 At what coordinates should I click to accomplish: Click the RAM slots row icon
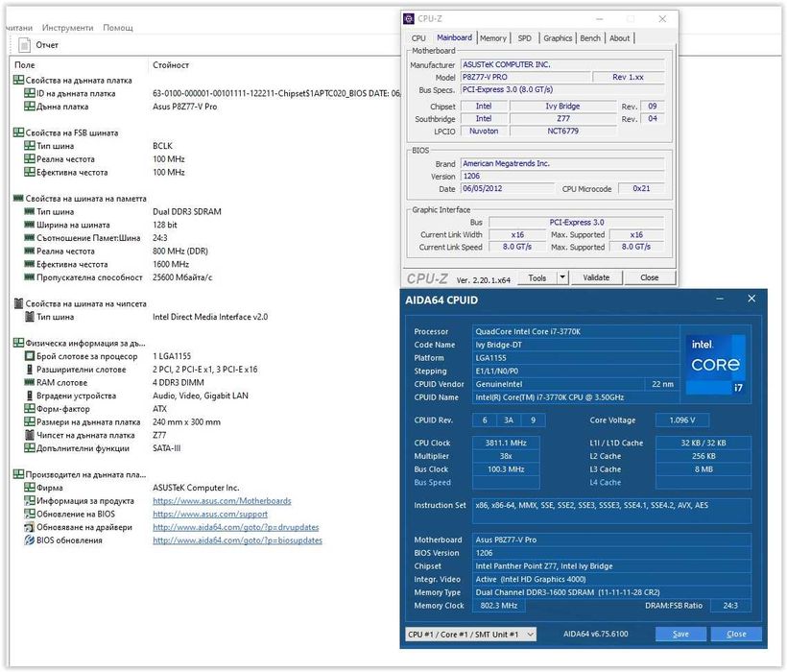30,382
